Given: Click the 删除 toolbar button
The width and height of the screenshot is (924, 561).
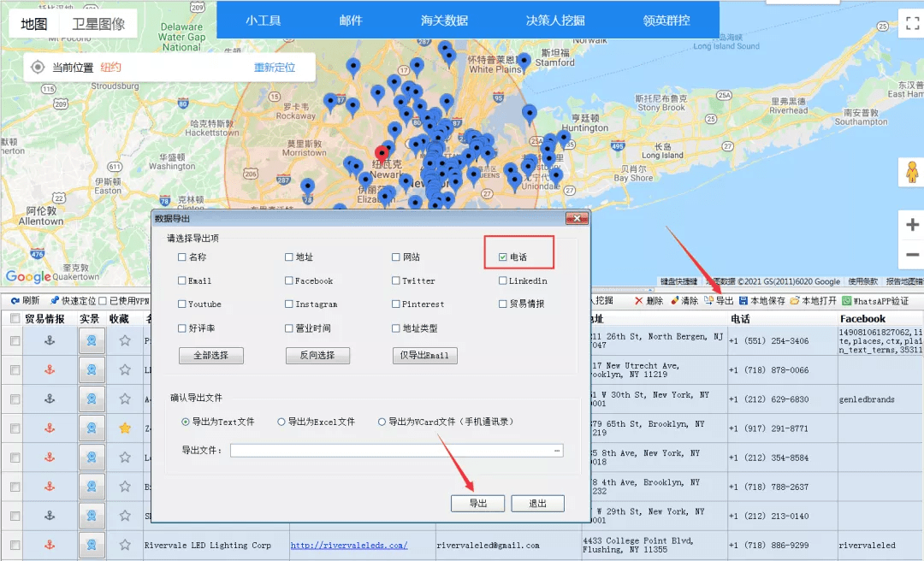Looking at the screenshot, I should click(x=649, y=300).
